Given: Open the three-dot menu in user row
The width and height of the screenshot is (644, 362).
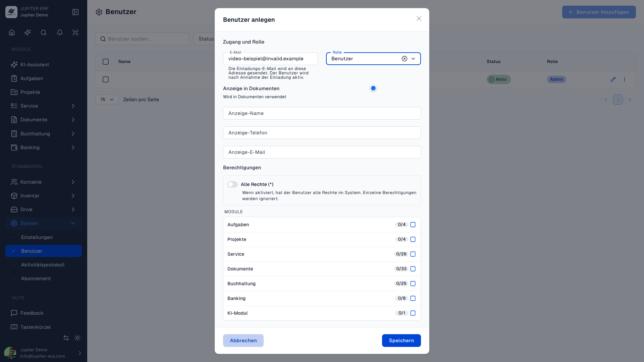Looking at the screenshot, I should coord(625,79).
